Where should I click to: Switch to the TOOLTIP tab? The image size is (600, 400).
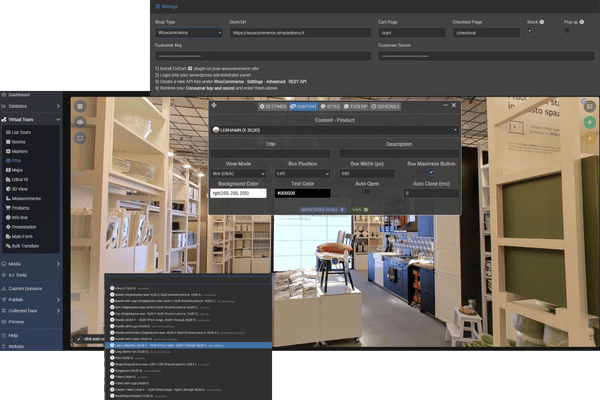pyautogui.click(x=355, y=106)
